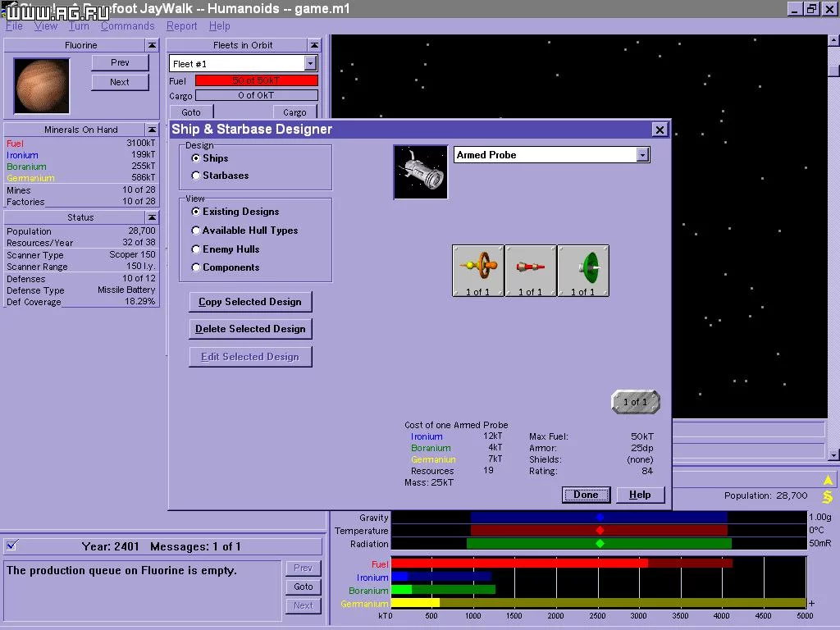Choose the Existing Designs view option
This screenshot has height=630, width=840.
click(x=195, y=212)
